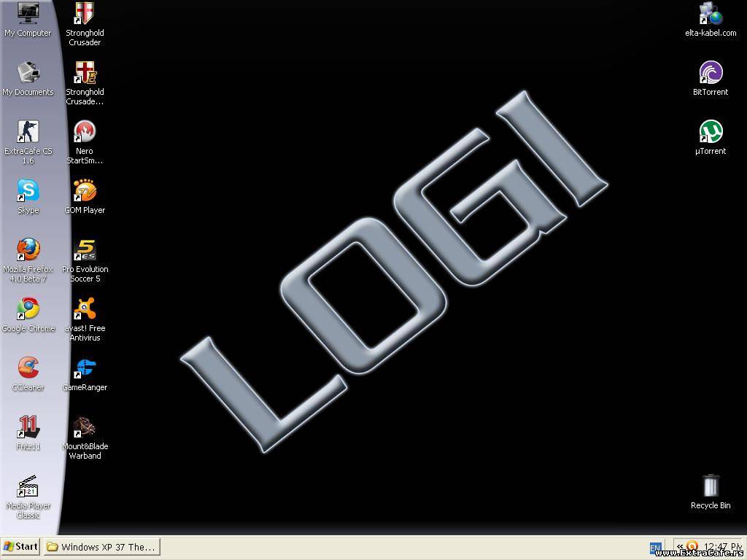Select the GameRanger desktop shortcut
The height and width of the screenshot is (560, 747).
[85, 368]
